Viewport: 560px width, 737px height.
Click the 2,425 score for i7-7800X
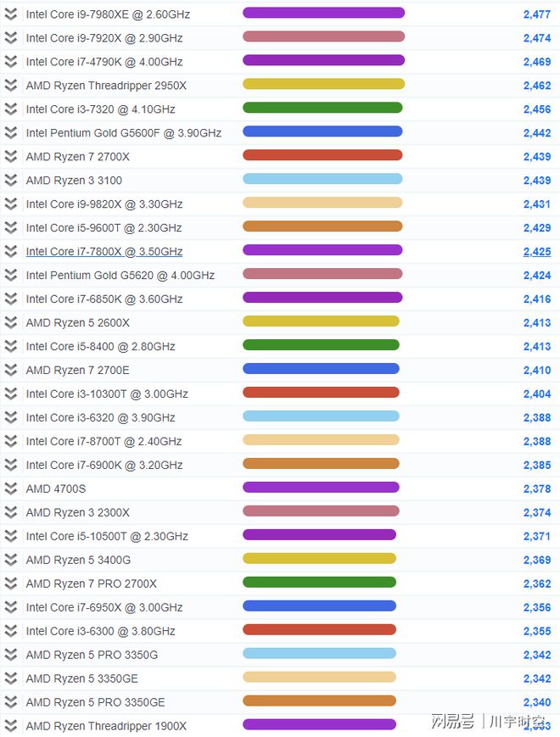(536, 252)
